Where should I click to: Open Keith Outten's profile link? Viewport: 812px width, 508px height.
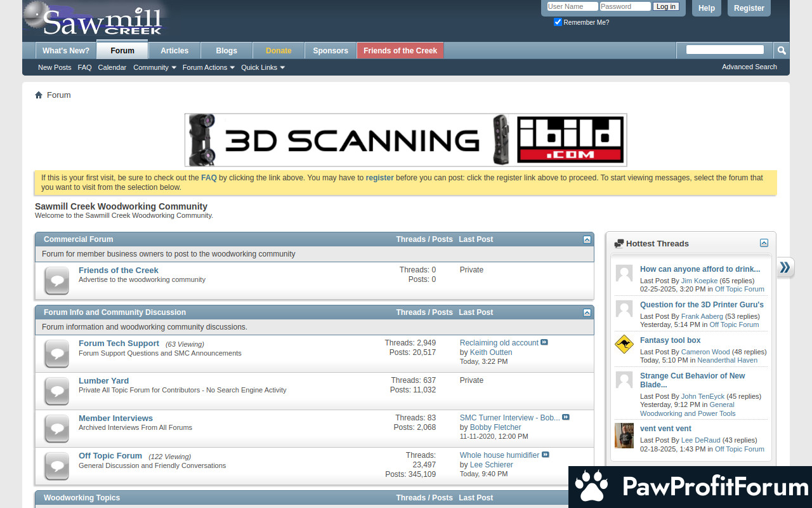pyautogui.click(x=491, y=352)
